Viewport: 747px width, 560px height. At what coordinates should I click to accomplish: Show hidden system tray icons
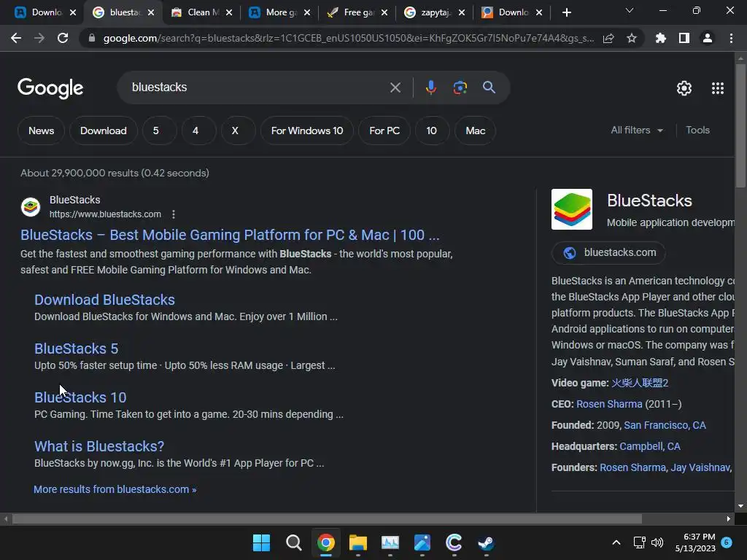click(x=616, y=542)
